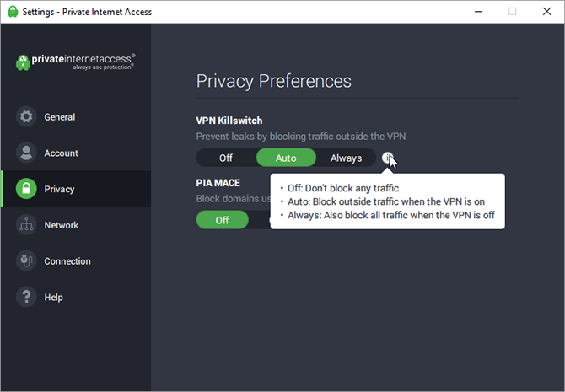565x392 pixels.
Task: Click the Privacy padlock icon
Action: [26, 189]
